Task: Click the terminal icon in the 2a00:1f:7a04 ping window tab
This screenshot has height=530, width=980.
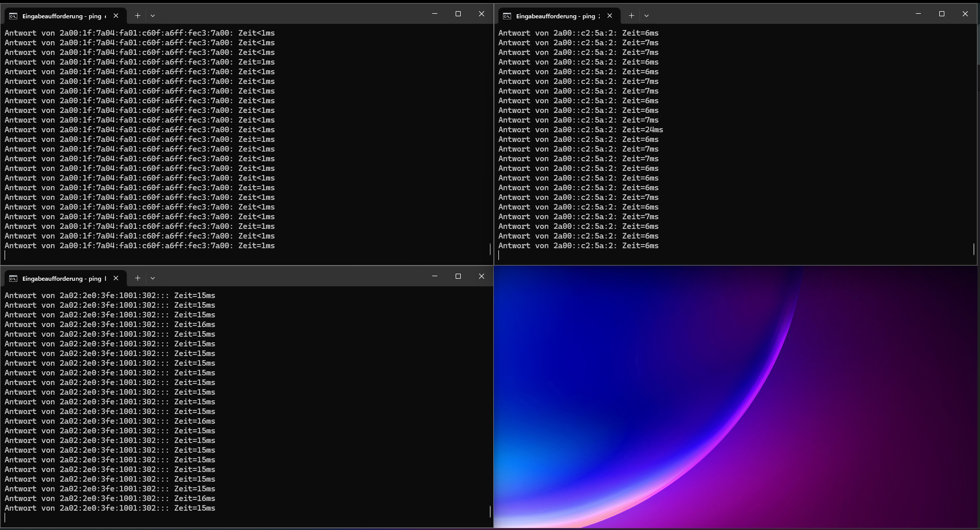Action: 13,16
